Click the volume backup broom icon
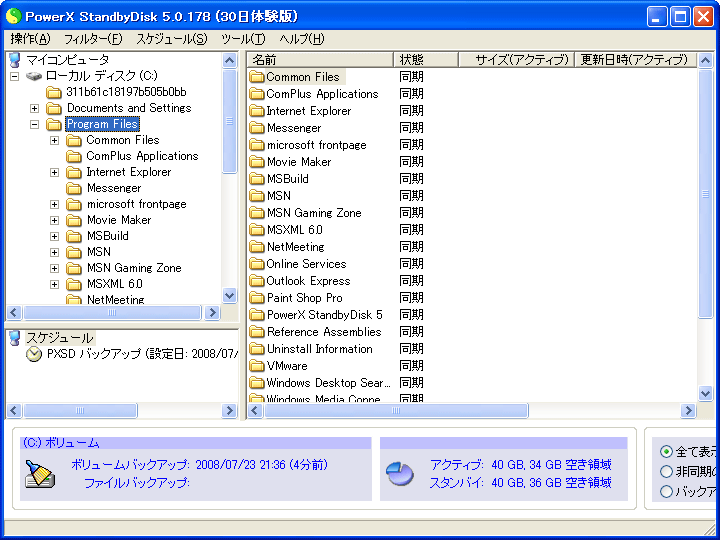 click(39, 474)
